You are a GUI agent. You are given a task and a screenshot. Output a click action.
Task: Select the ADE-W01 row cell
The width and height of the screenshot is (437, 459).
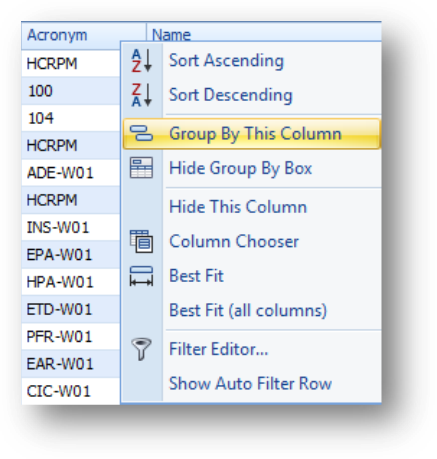(x=71, y=173)
